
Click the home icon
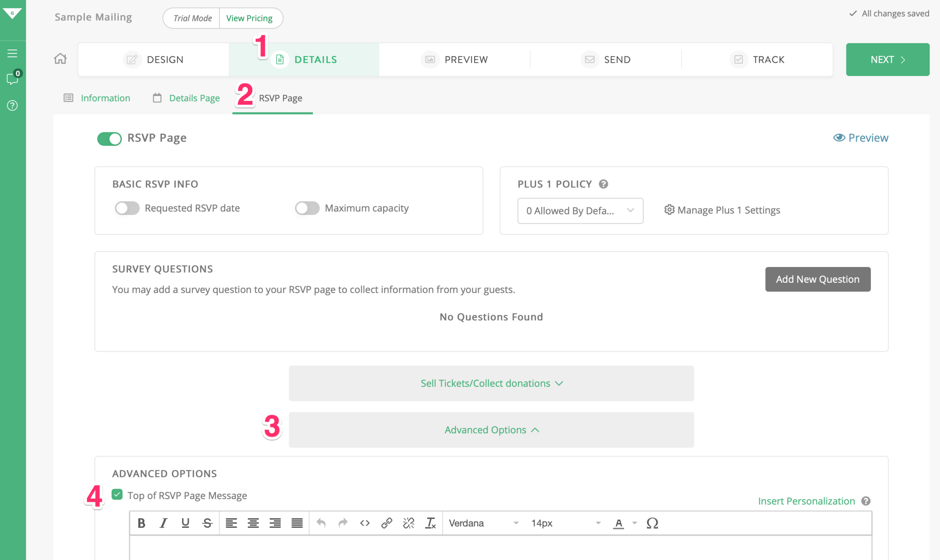(x=60, y=59)
